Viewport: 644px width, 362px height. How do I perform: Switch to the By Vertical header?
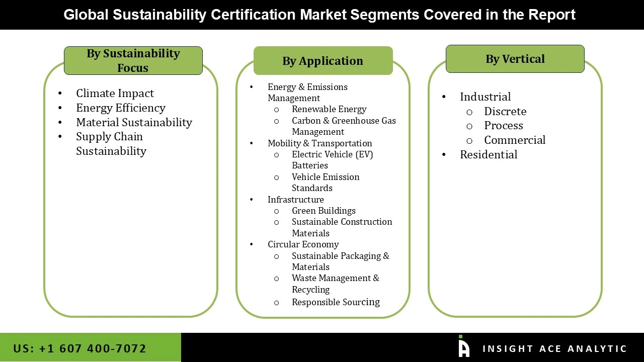point(515,59)
